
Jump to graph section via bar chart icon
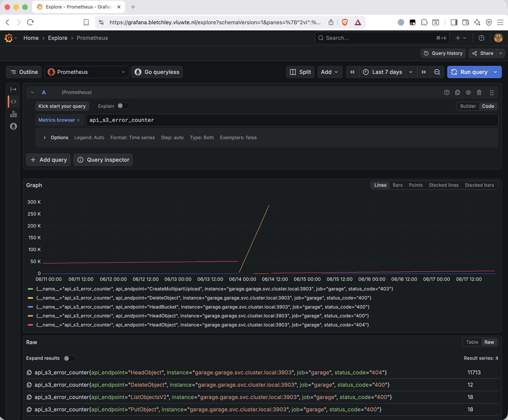(x=13, y=114)
